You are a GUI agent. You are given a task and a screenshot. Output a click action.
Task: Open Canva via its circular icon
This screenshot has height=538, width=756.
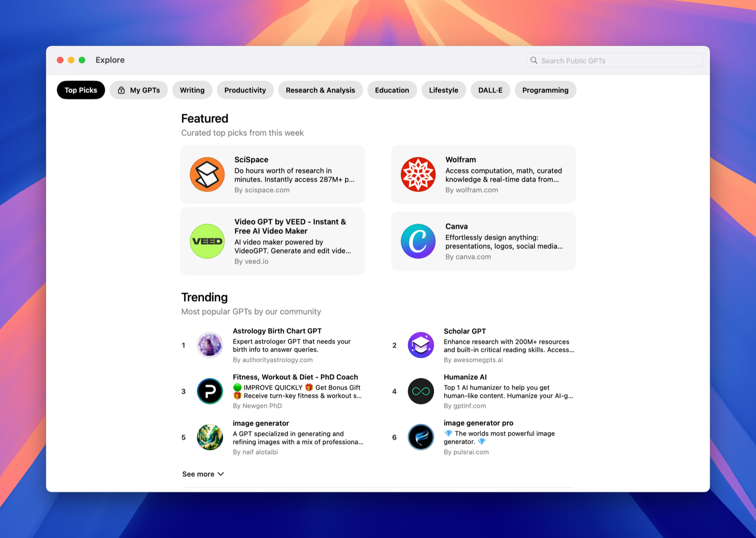point(418,241)
